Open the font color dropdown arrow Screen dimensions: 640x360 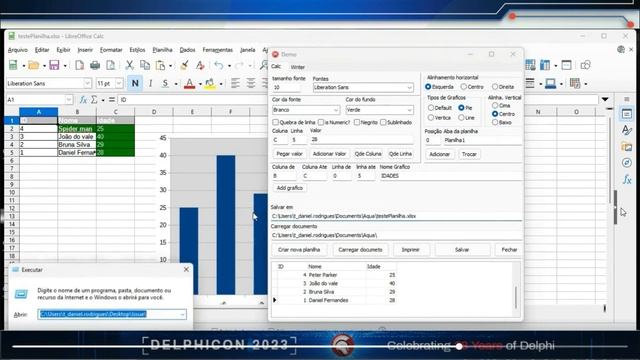click(200, 84)
